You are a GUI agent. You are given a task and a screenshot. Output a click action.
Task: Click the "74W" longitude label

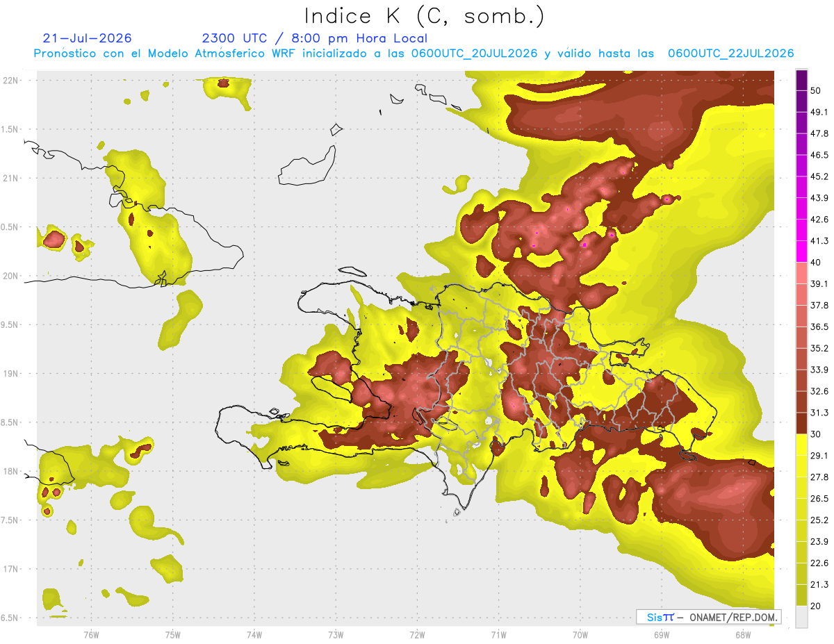(x=254, y=634)
